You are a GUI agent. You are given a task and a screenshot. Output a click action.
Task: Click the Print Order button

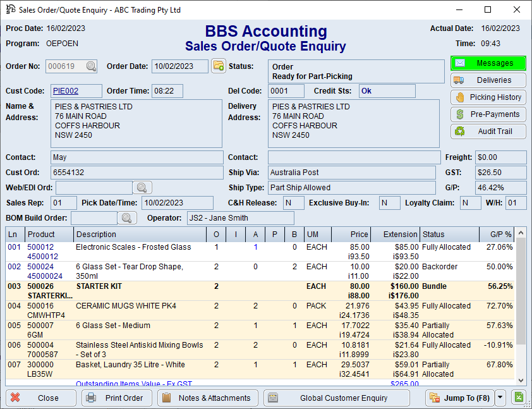pyautogui.click(x=117, y=398)
